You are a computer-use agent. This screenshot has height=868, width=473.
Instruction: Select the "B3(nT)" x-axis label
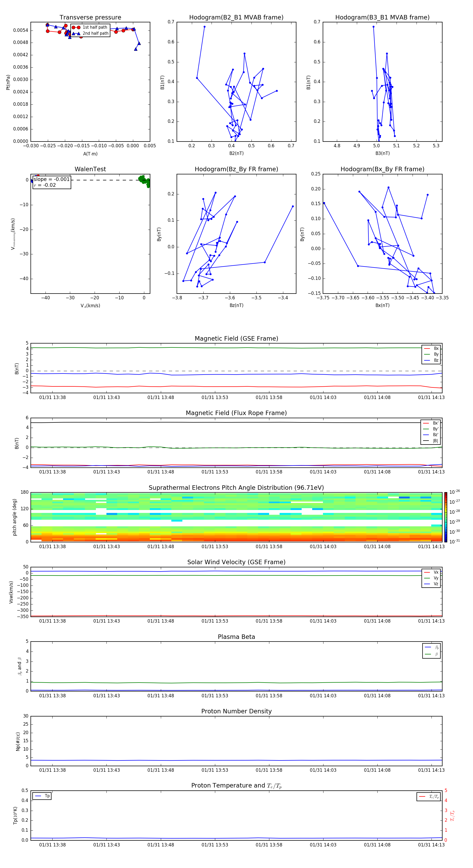point(382,153)
